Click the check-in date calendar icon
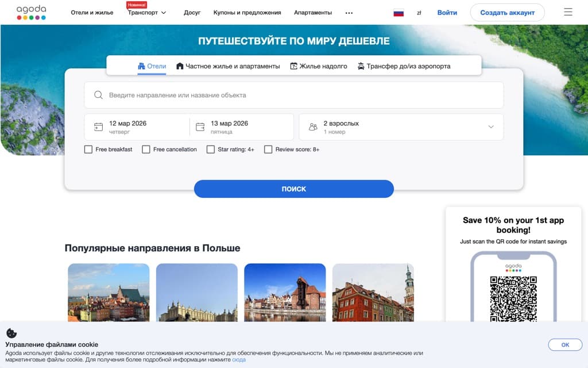This screenshot has height=368, width=588. (99, 126)
